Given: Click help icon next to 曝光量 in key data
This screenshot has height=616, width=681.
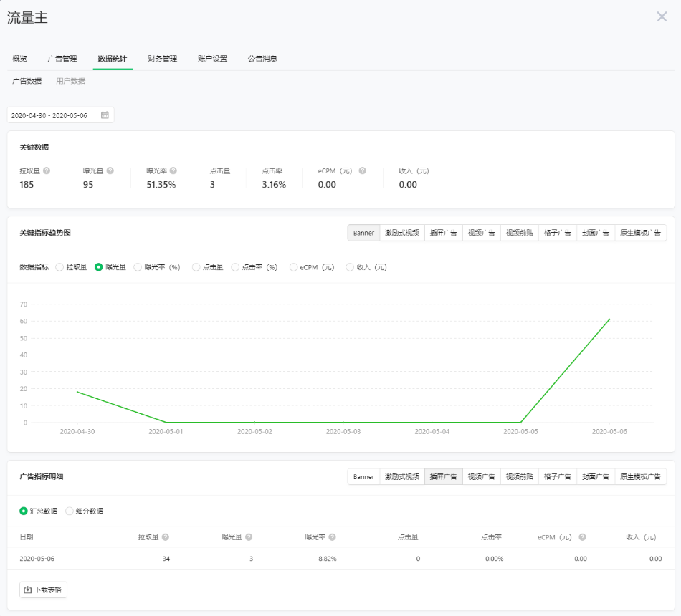Looking at the screenshot, I should click(110, 171).
